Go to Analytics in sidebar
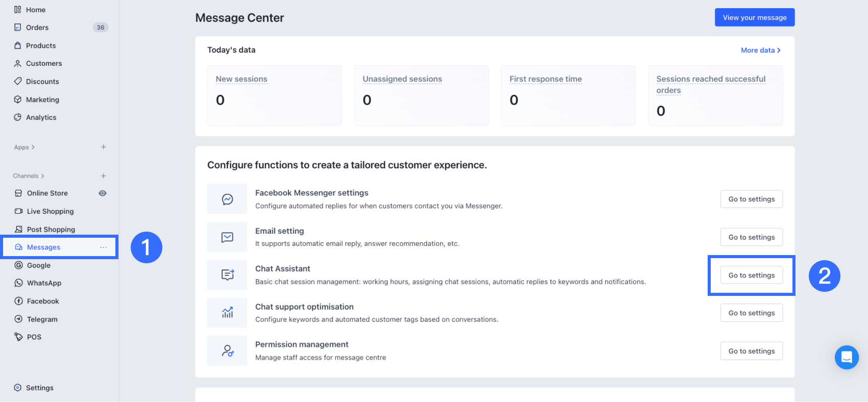868x402 pixels. coord(41,117)
